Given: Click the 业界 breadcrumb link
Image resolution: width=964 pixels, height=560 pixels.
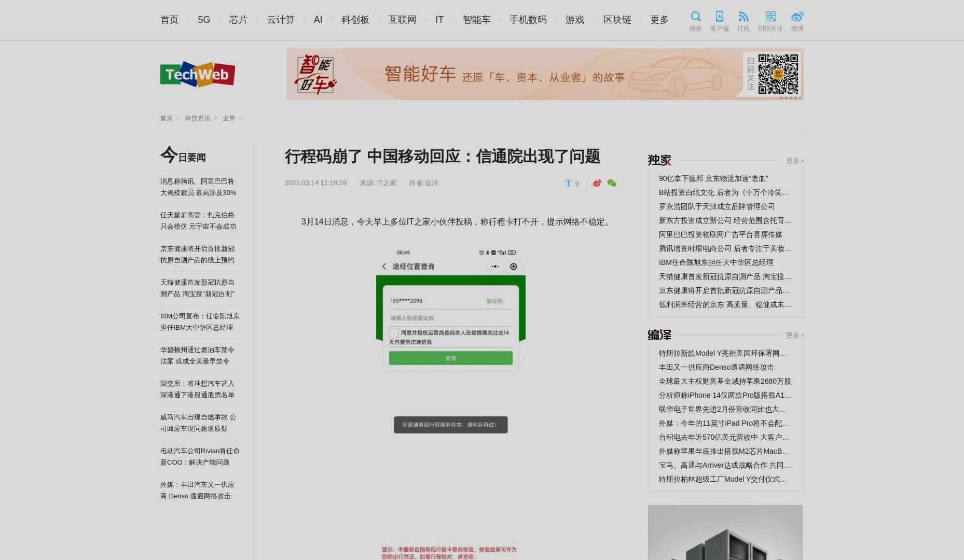Looking at the screenshot, I should point(229,118).
